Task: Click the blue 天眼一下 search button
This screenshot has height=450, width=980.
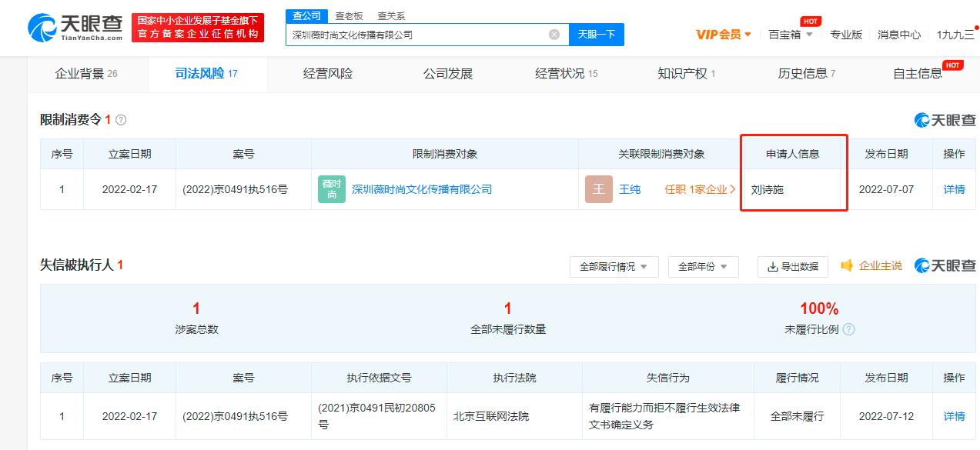Action: point(596,35)
